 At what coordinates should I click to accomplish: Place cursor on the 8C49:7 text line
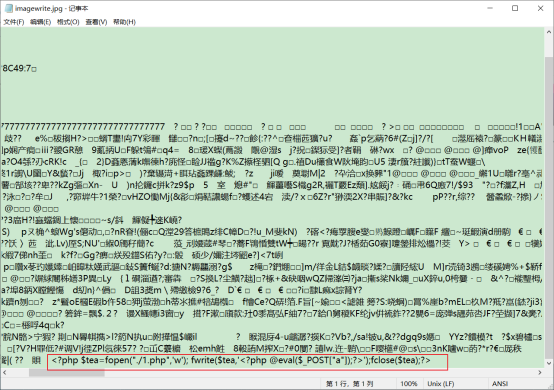19,69
